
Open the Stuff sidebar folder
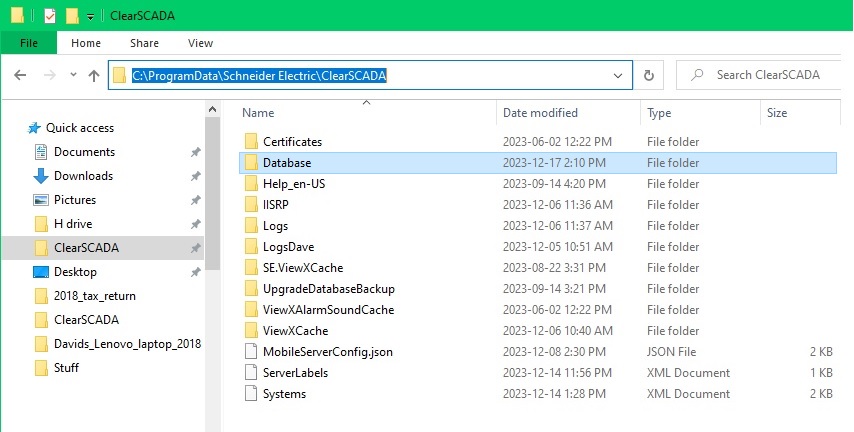coord(66,368)
